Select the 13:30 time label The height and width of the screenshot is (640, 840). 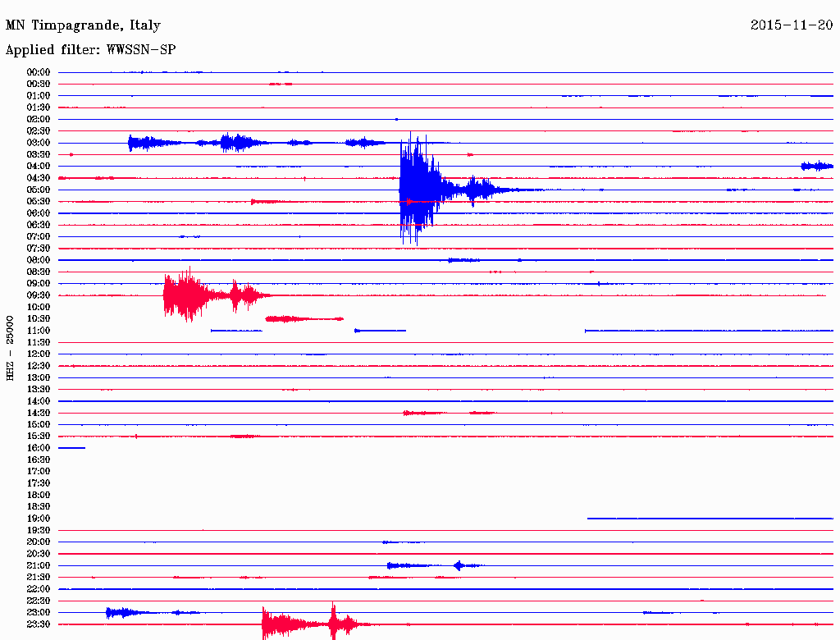pyautogui.click(x=39, y=390)
